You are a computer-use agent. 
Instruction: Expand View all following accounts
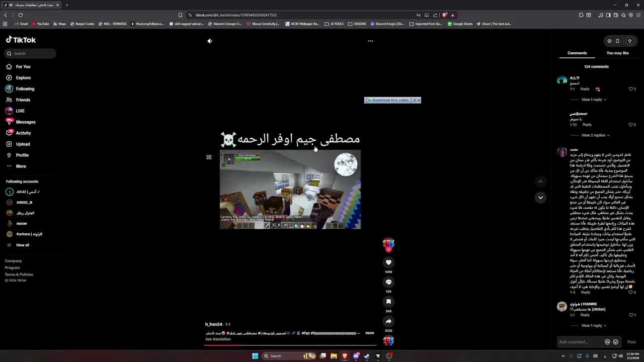point(18,245)
